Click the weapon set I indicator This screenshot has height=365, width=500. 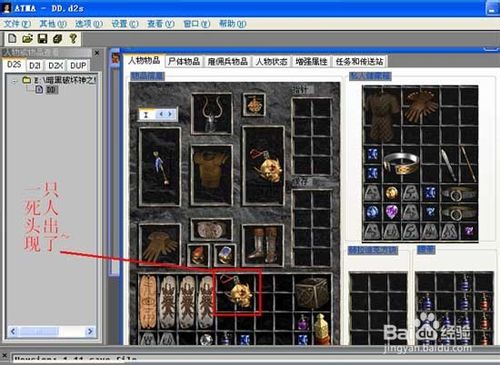click(x=146, y=115)
